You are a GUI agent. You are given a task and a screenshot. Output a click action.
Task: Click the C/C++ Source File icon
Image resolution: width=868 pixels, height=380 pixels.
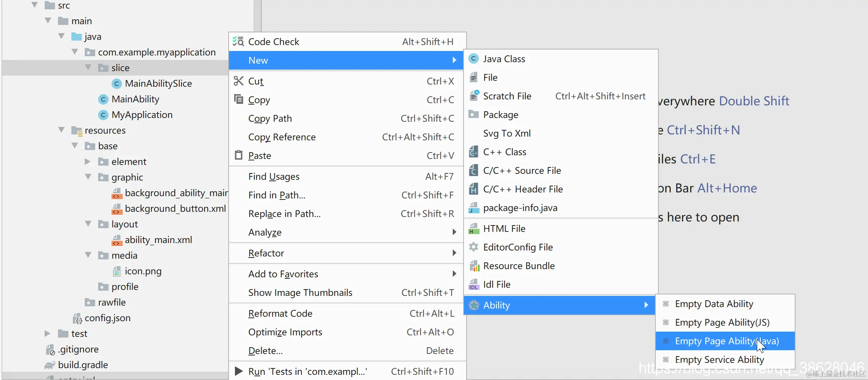473,170
